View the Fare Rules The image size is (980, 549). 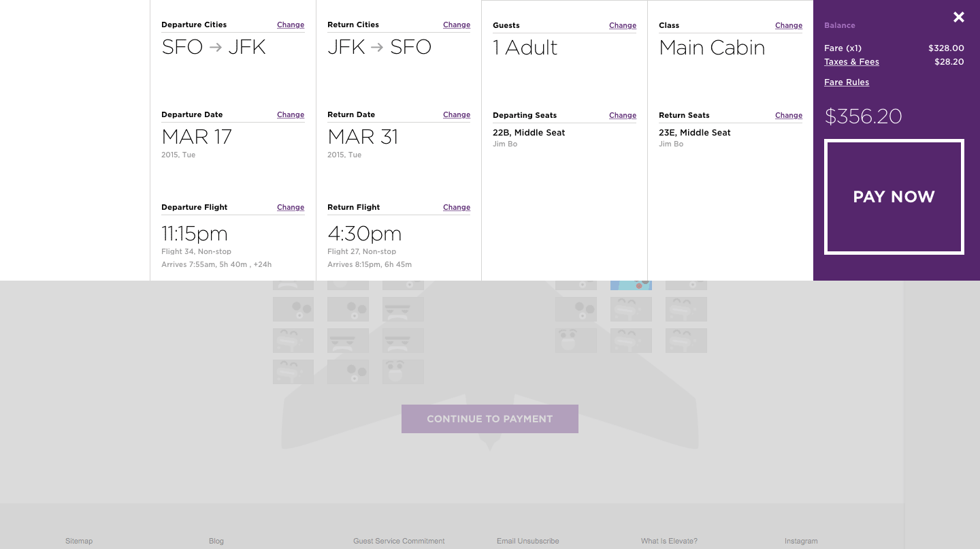pos(847,82)
